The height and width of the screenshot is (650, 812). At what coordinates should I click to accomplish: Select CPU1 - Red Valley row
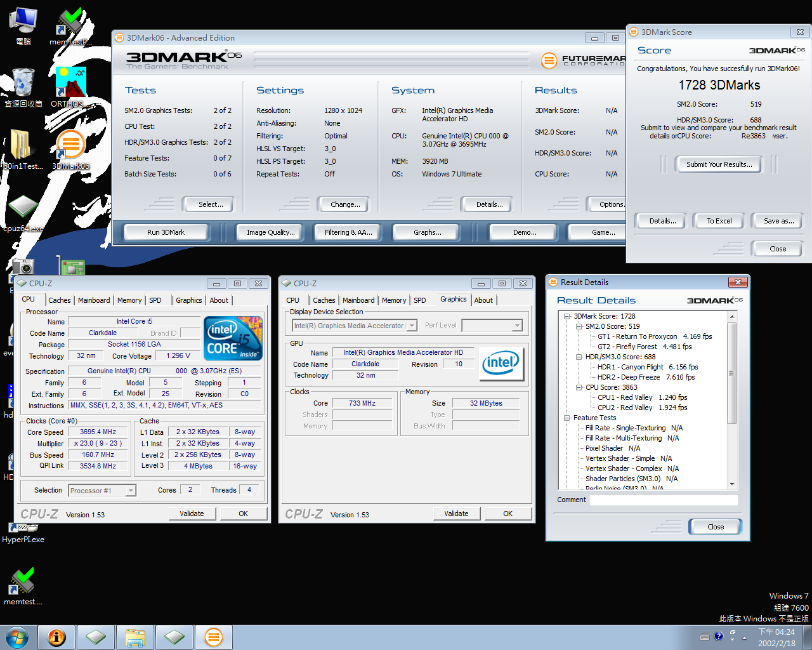click(642, 397)
